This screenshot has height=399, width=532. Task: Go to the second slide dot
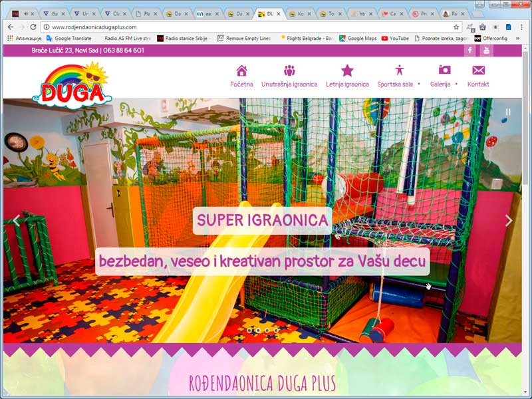(258, 330)
